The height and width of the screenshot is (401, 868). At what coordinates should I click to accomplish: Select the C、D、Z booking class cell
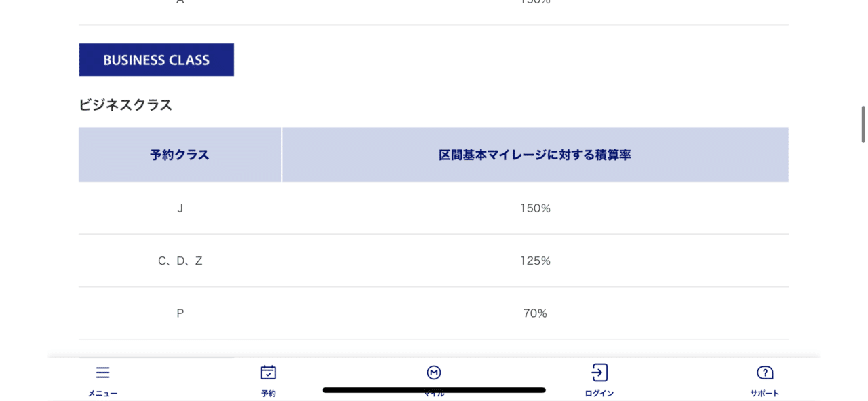click(180, 261)
